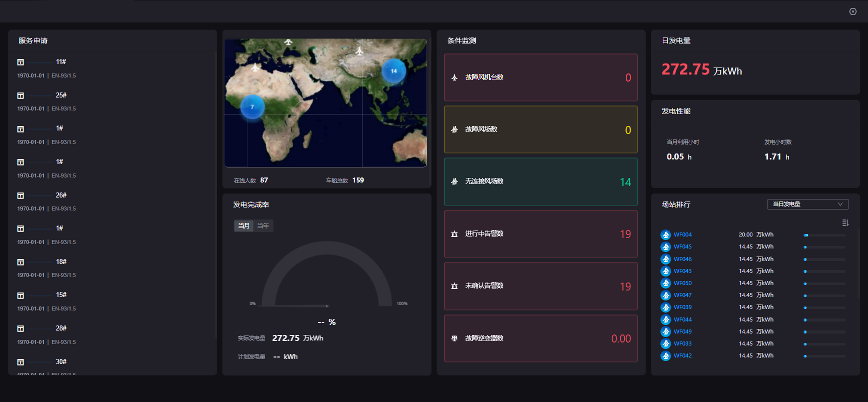Click the settings circle icon at top right
868x402 pixels.
point(853,11)
